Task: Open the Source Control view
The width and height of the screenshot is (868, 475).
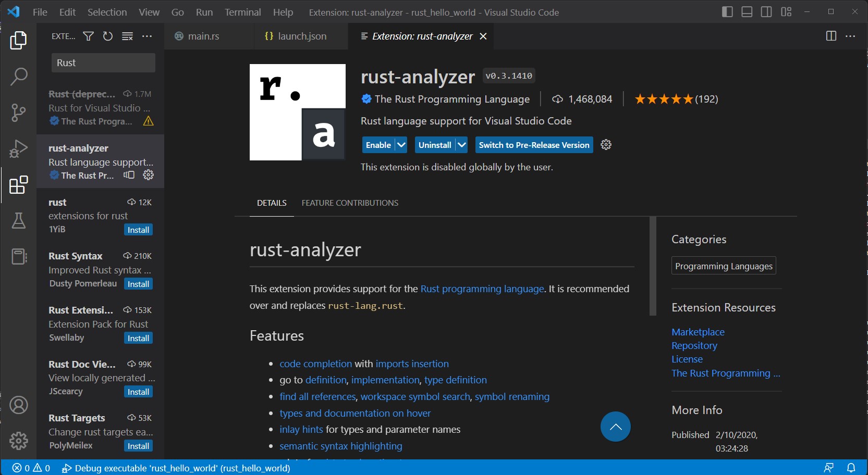Action: point(18,113)
